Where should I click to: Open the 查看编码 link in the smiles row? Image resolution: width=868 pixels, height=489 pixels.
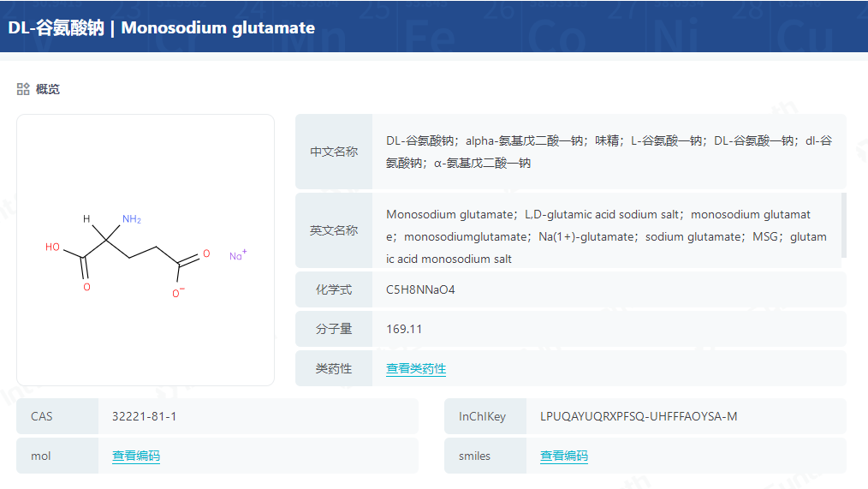[x=564, y=456]
